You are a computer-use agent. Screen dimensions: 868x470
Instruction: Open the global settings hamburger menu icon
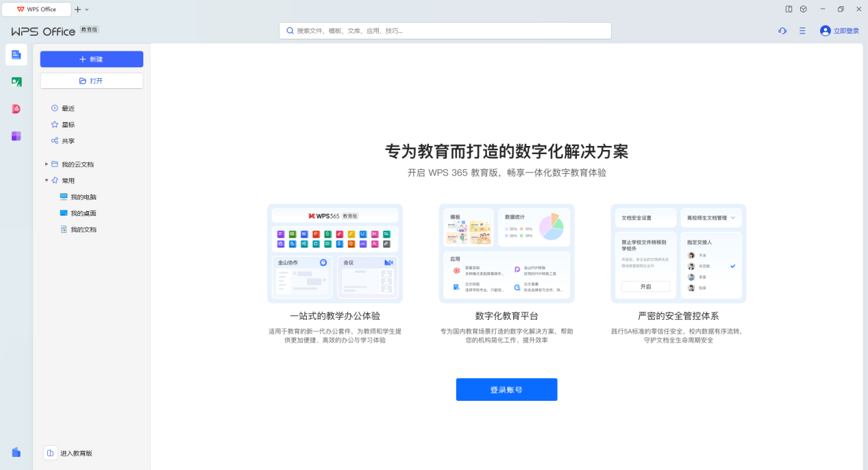[802, 30]
